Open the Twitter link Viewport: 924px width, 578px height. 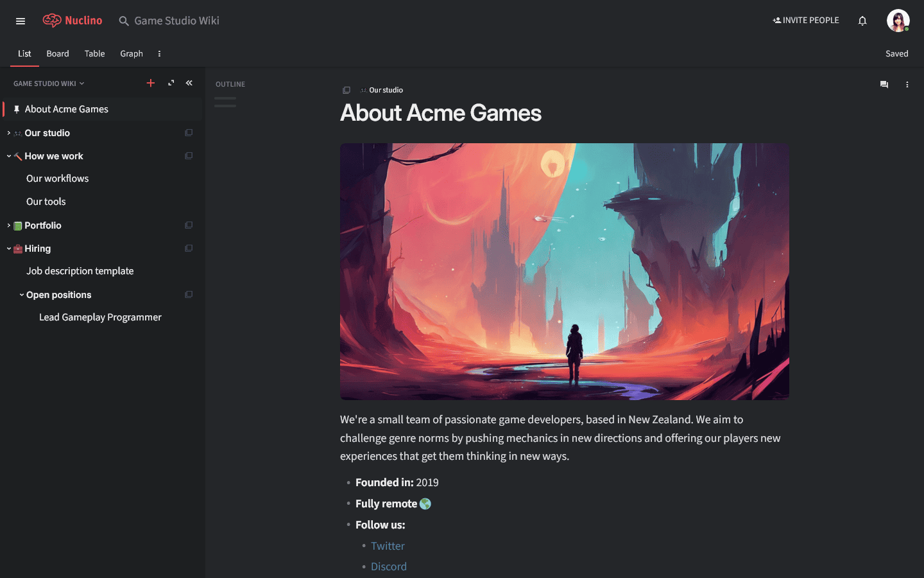point(388,545)
